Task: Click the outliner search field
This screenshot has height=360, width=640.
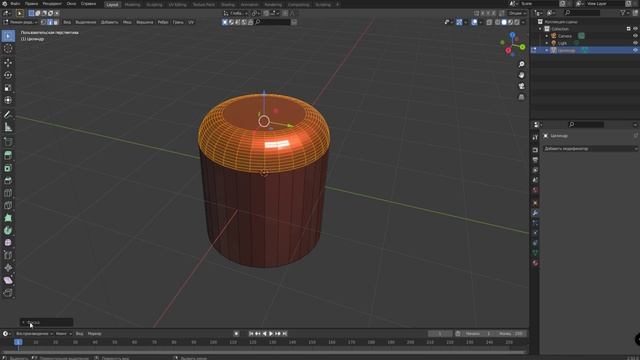Action: pyautogui.click(x=582, y=13)
